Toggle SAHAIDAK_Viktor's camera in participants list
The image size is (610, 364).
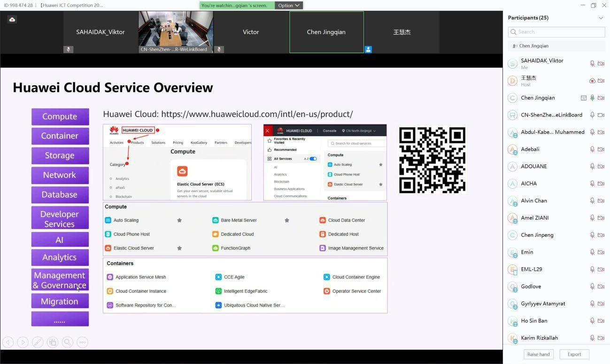click(601, 63)
